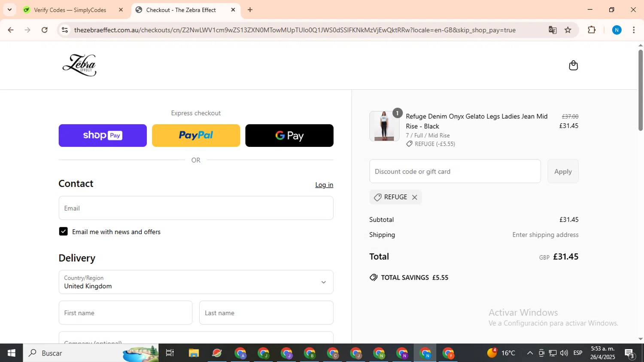Screen dimensions: 644x362
Task: Focus the Email input field
Action: coord(196,208)
